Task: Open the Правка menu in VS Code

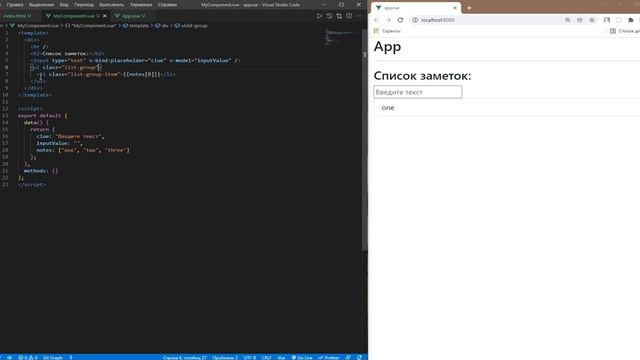Action: (15, 4)
